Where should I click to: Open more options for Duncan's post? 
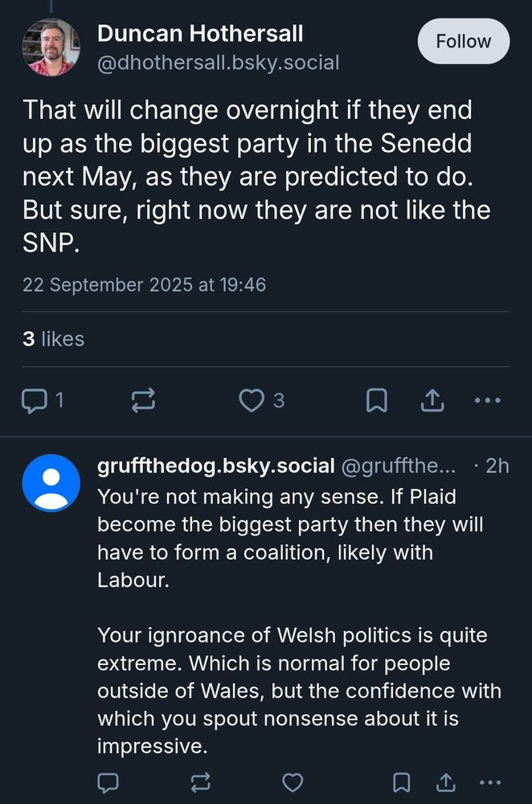pos(489,400)
